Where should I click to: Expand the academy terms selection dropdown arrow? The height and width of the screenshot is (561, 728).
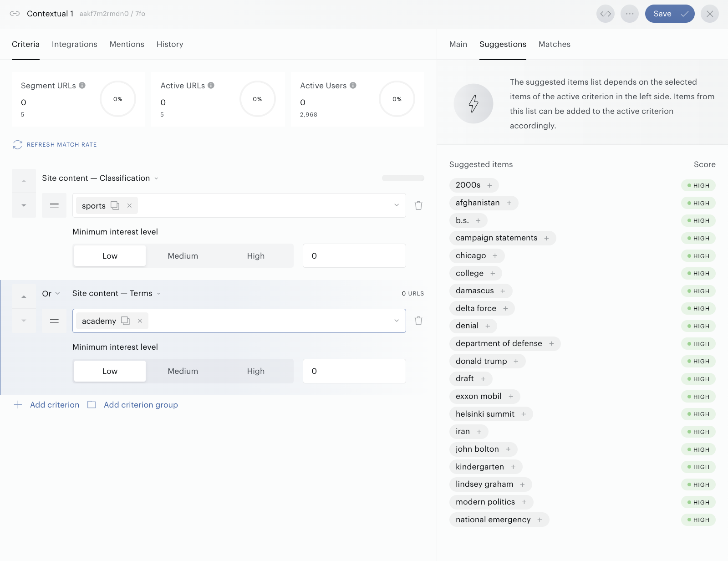397,321
